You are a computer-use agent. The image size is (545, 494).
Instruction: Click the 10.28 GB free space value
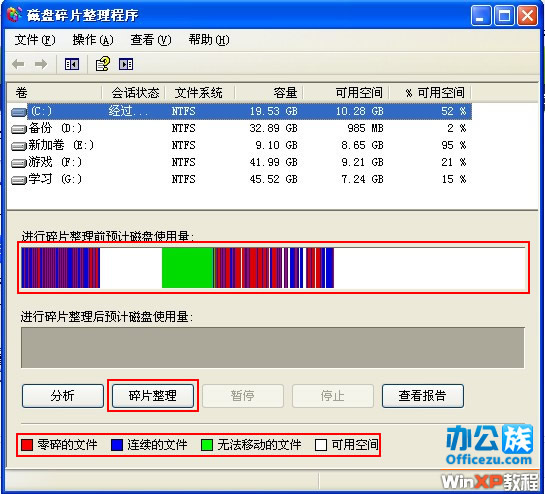click(360, 111)
